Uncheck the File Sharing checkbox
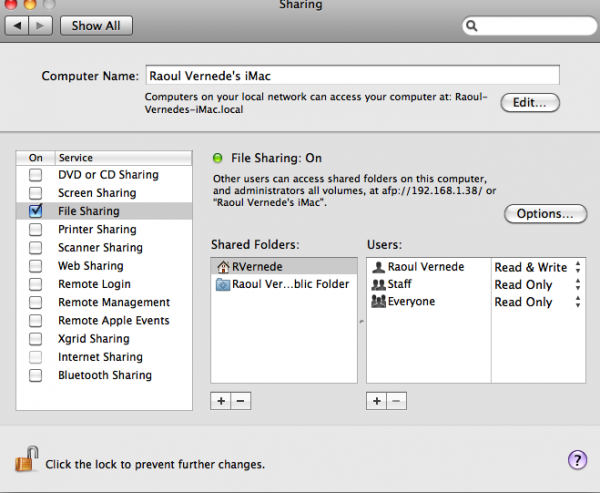 36,211
